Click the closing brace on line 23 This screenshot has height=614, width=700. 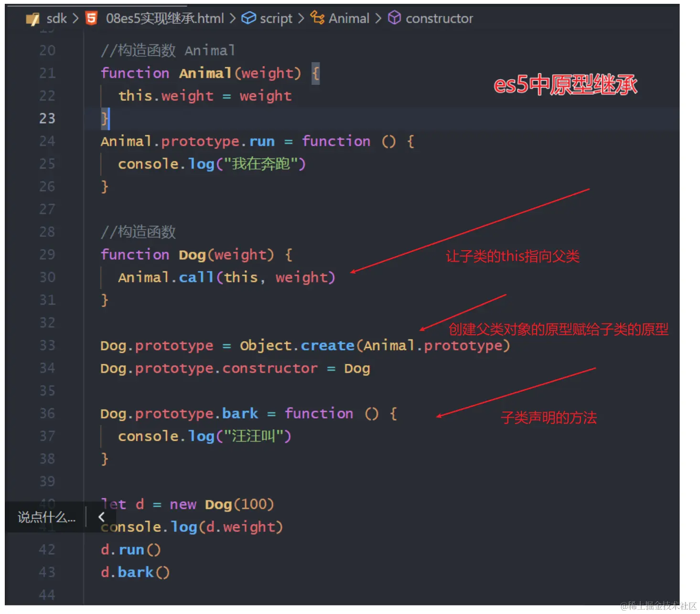coord(105,118)
